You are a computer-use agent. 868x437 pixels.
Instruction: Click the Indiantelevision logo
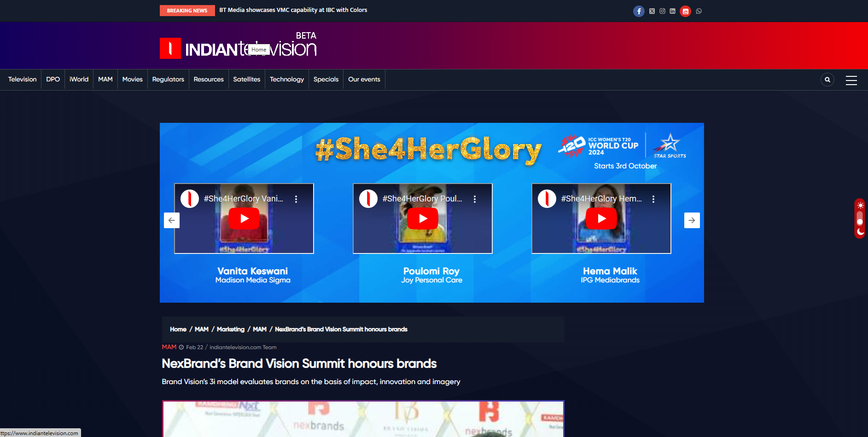pyautogui.click(x=238, y=48)
